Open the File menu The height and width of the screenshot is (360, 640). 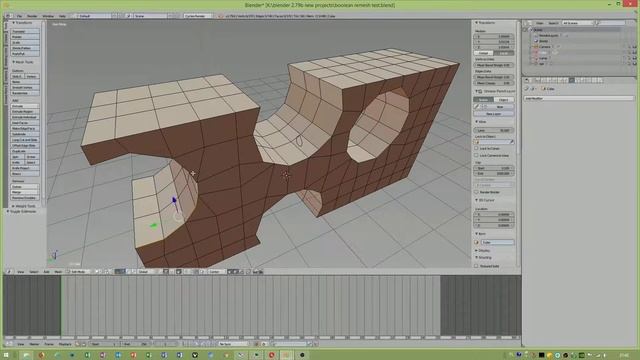coord(19,16)
